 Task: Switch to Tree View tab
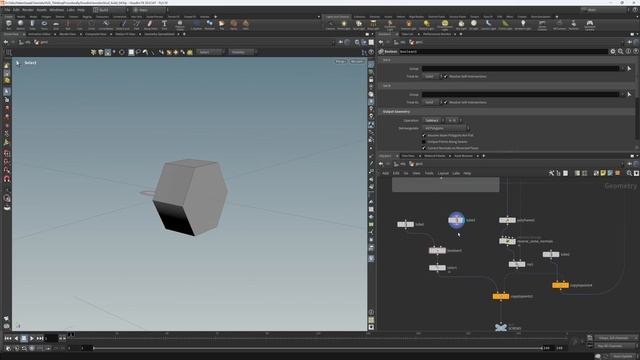(408, 156)
